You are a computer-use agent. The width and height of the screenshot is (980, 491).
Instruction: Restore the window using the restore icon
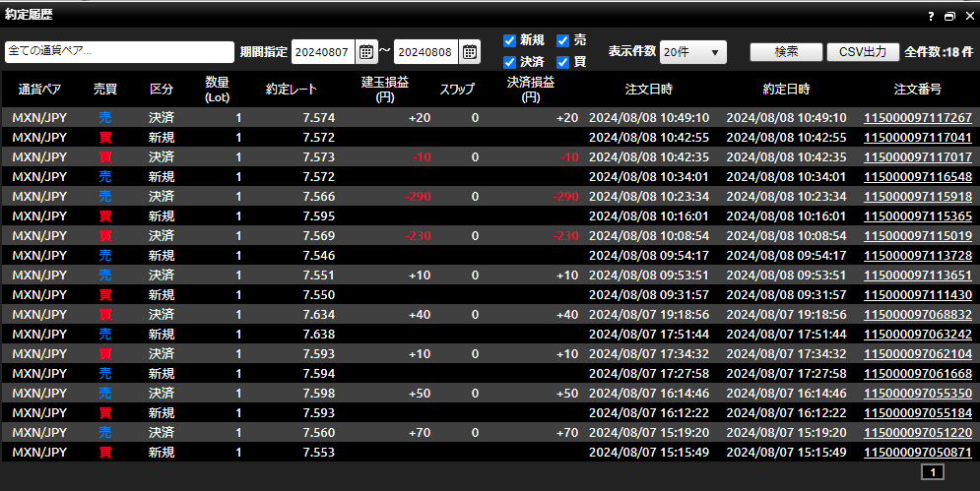pyautogui.click(x=949, y=17)
